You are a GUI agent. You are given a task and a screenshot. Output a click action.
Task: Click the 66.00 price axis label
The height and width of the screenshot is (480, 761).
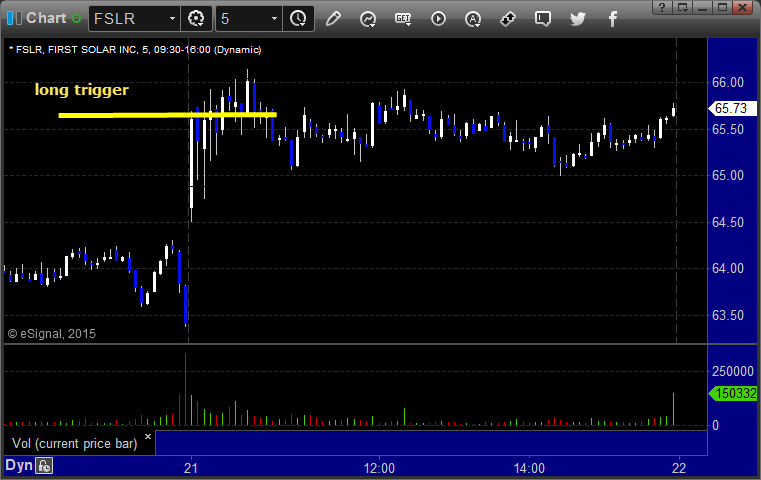728,83
